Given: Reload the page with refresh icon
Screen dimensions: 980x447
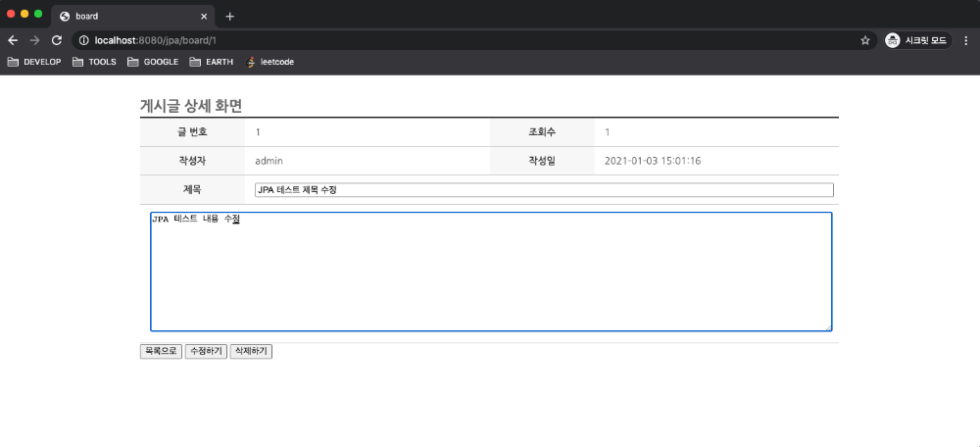Looking at the screenshot, I should (56, 40).
